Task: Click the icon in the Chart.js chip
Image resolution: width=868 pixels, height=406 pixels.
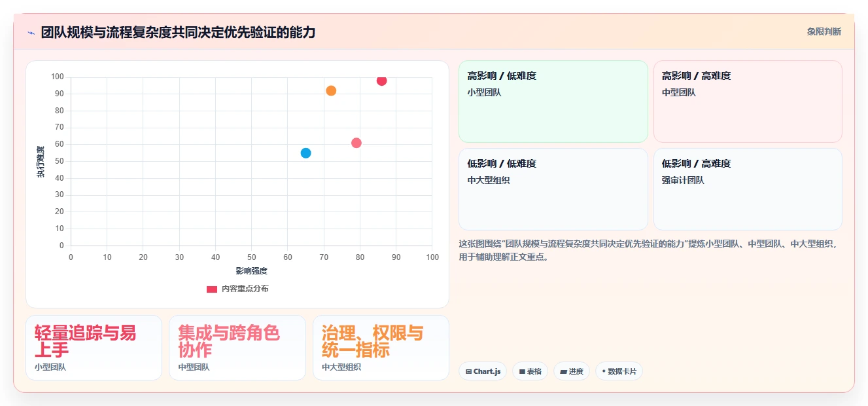Action: click(x=469, y=371)
